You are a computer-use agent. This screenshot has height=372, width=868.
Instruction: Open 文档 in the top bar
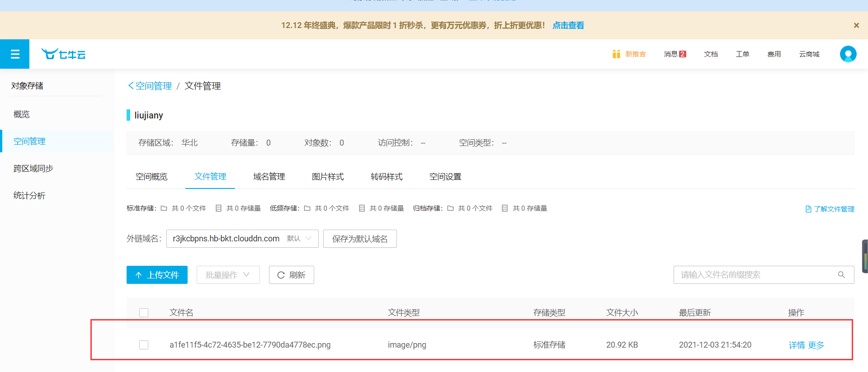(711, 54)
